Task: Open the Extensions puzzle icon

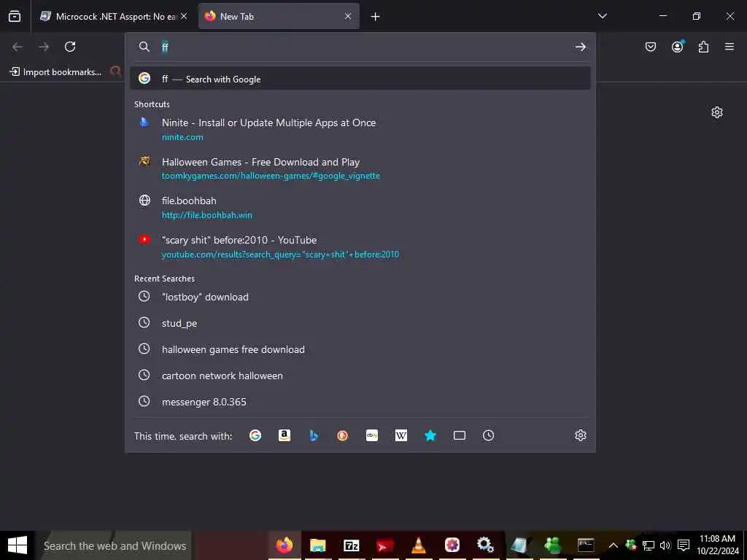Action: point(703,47)
